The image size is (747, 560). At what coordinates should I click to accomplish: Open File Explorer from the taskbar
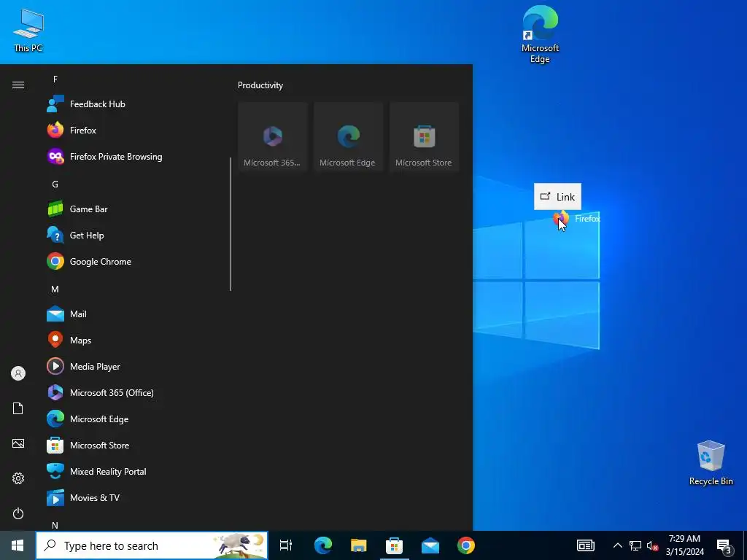[x=359, y=545]
